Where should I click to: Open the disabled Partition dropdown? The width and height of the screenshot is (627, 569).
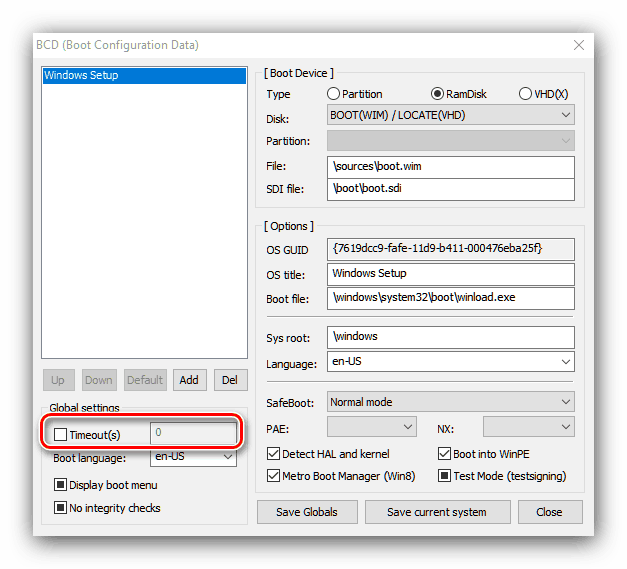[451, 141]
